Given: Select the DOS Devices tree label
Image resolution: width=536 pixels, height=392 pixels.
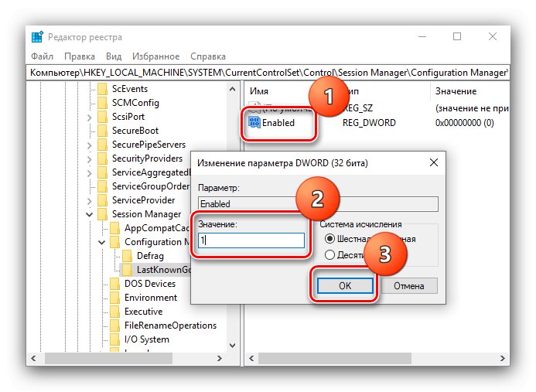Looking at the screenshot, I should 150,284.
